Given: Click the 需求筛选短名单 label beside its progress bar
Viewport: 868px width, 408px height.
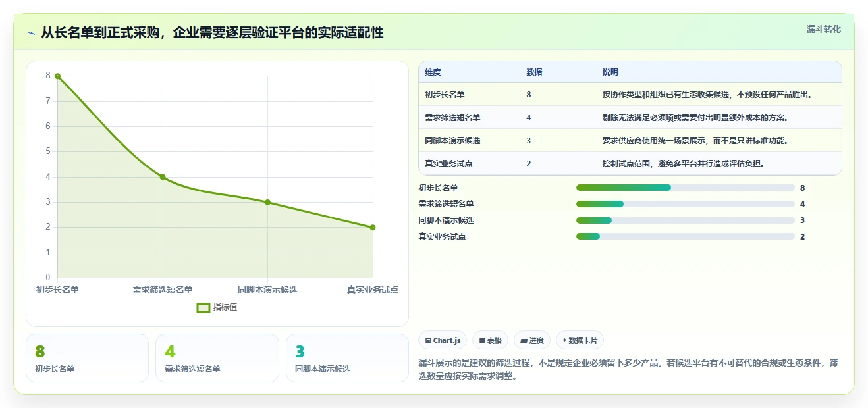Looking at the screenshot, I should pyautogui.click(x=446, y=204).
